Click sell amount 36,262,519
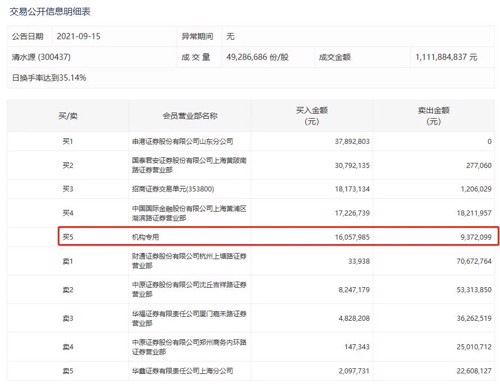500x384 pixels. (x=474, y=318)
